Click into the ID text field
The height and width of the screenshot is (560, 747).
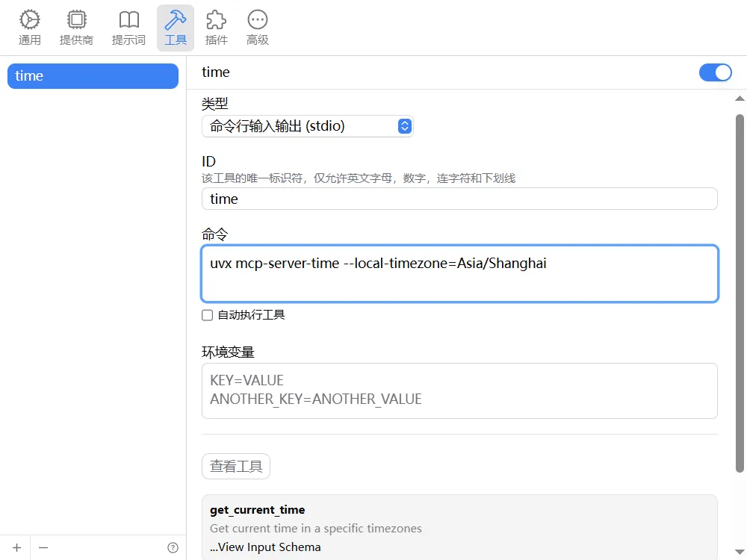(459, 199)
